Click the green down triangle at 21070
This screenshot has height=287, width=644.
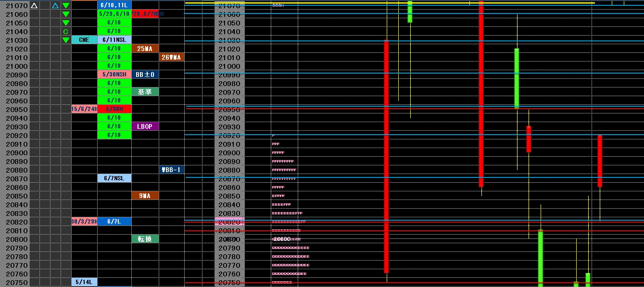click(66, 5)
